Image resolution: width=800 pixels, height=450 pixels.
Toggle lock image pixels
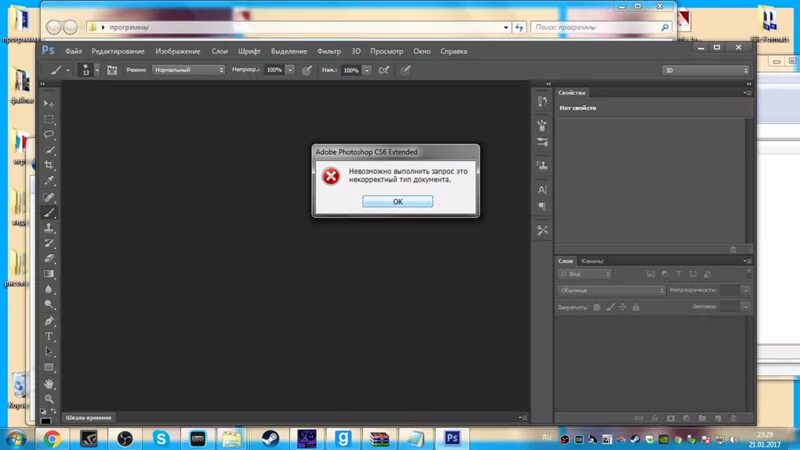(610, 307)
